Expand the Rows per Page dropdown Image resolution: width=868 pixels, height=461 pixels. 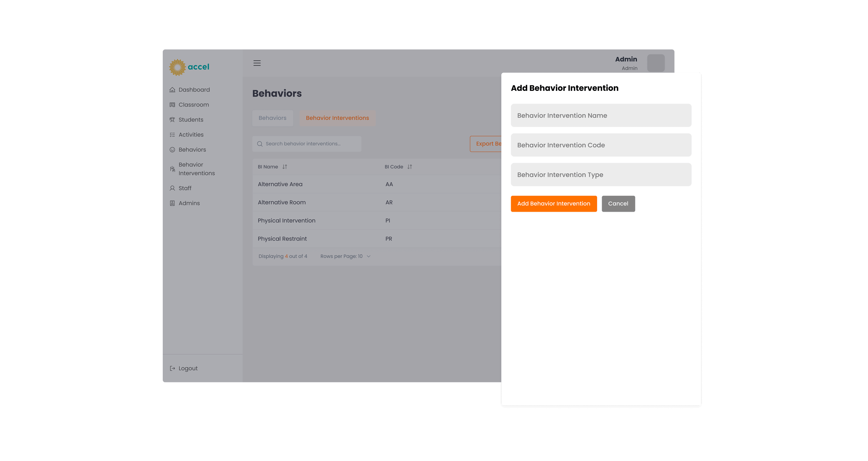(x=368, y=256)
